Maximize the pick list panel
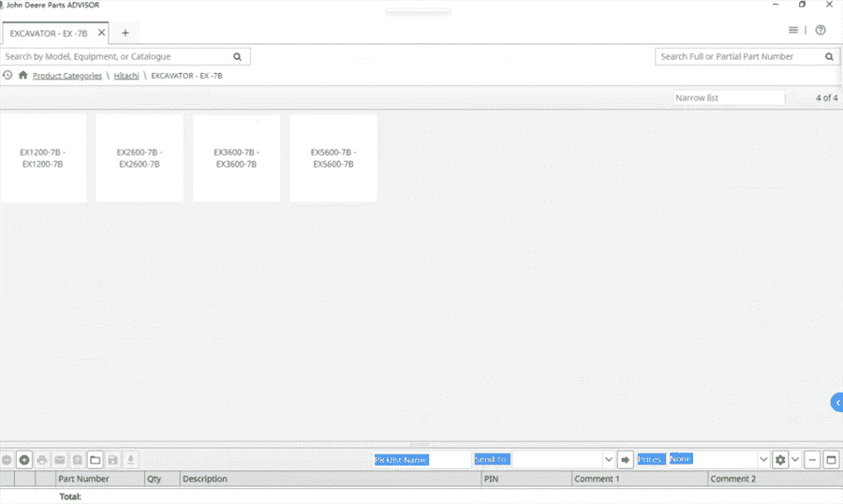 pos(831,460)
